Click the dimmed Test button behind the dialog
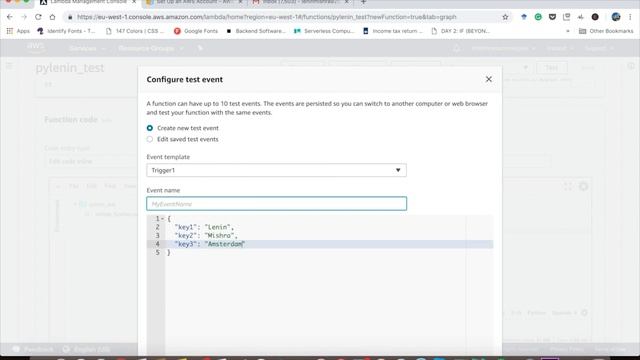 [551, 68]
